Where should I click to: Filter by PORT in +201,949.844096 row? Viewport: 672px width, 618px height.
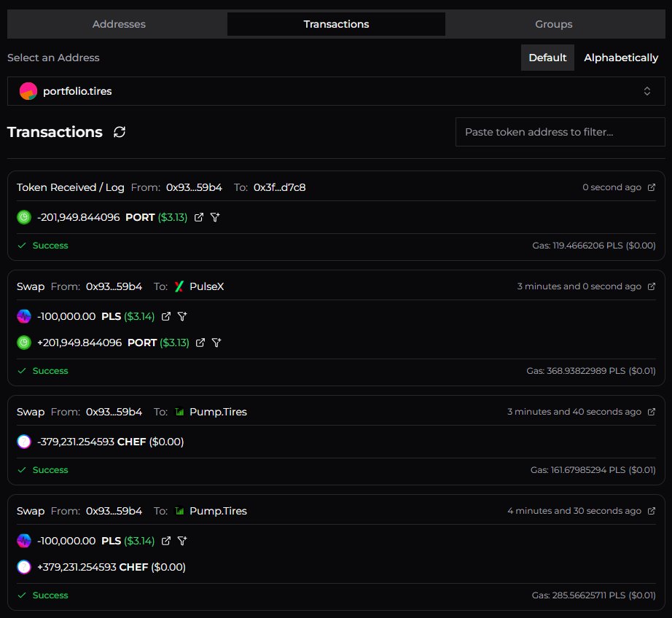tap(217, 343)
